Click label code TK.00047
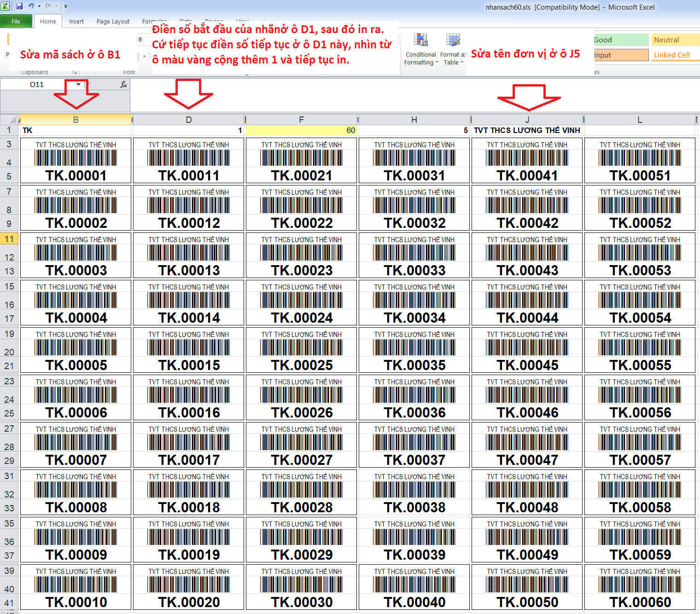 pos(527,460)
